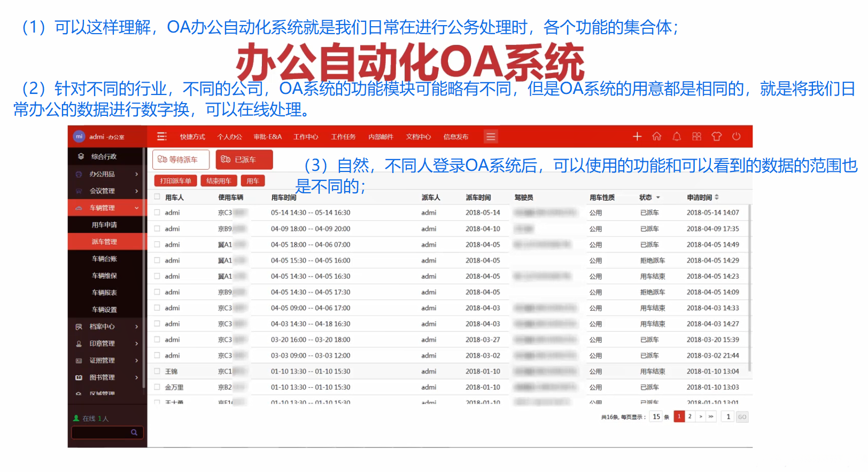The height and width of the screenshot is (472, 868).
Task: Open the 内部邮件 top menu
Action: tap(381, 137)
